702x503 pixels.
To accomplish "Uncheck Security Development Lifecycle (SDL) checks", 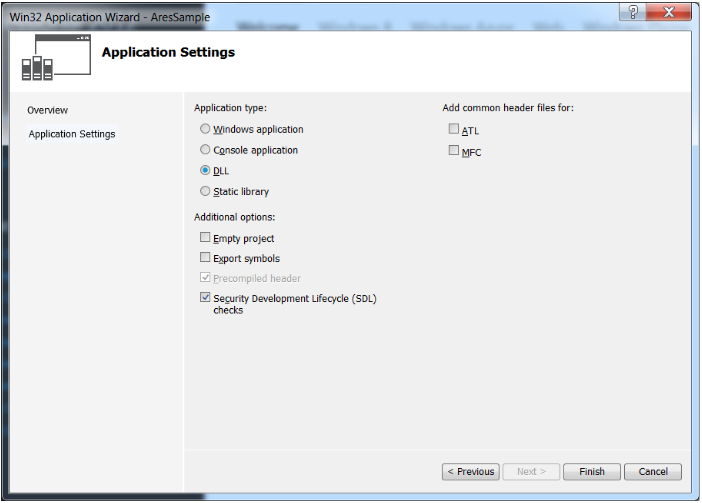I will [x=205, y=297].
